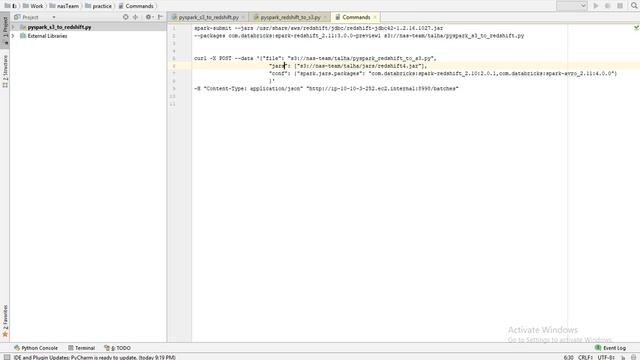Open the Event Log
This screenshot has width=640, height=360.
611,348
